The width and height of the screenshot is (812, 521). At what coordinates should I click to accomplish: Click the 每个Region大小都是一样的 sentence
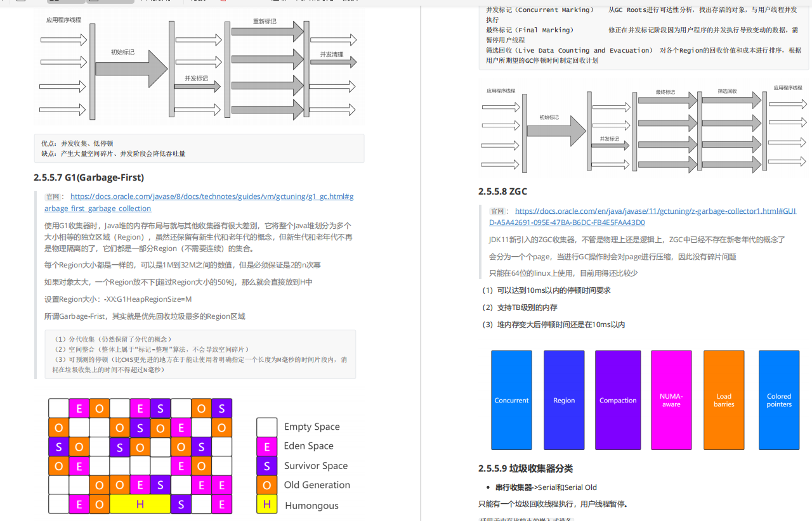tap(183, 265)
